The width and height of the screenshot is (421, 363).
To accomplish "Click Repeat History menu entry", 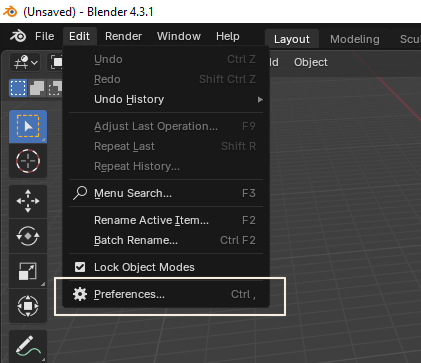I will coord(166,166).
